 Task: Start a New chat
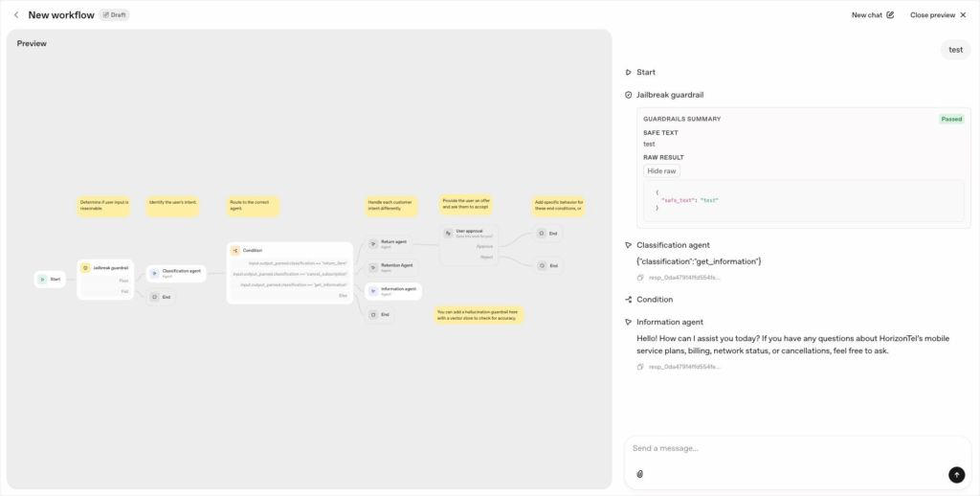pyautogui.click(x=873, y=15)
